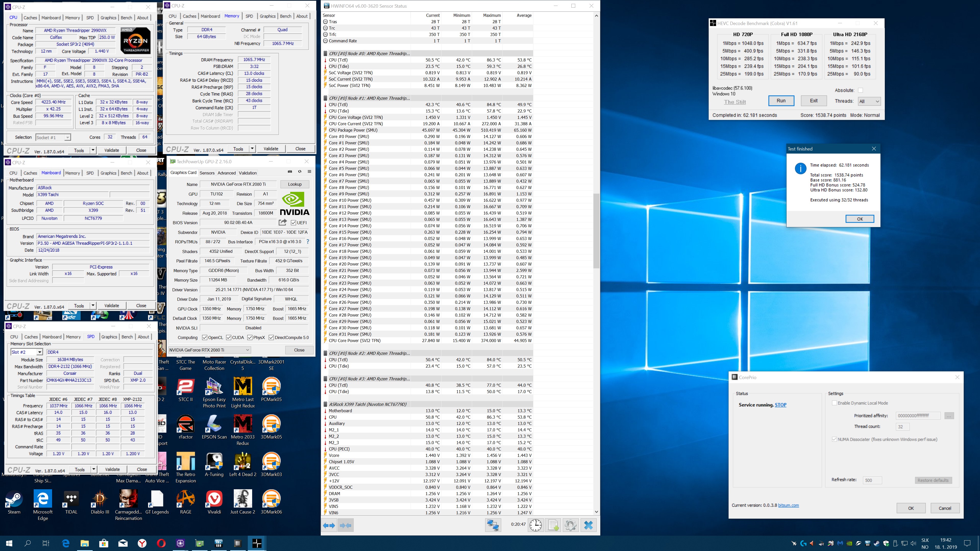Open the PCMark05 desktop shortcut

point(271,389)
